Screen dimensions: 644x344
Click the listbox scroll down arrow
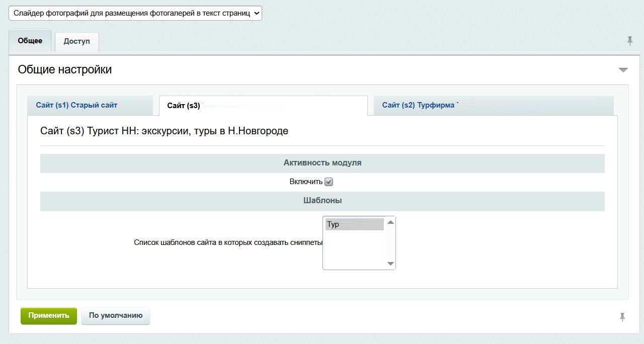pyautogui.click(x=390, y=264)
